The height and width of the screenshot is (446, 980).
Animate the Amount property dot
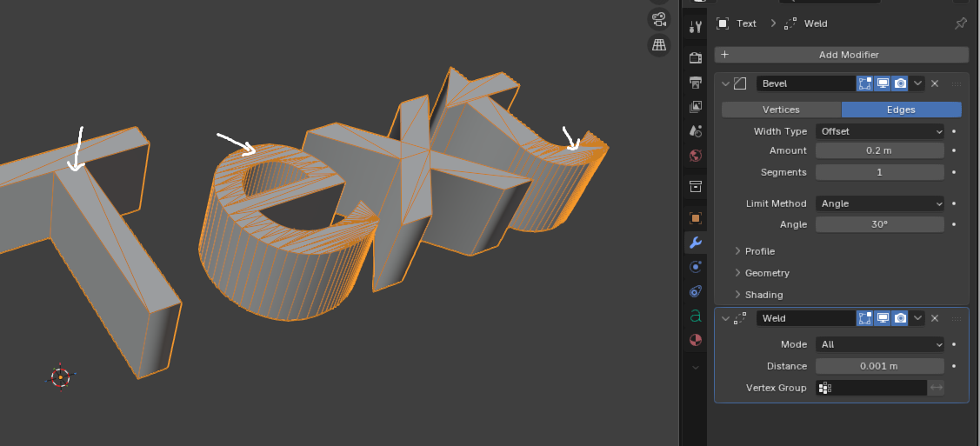(954, 150)
